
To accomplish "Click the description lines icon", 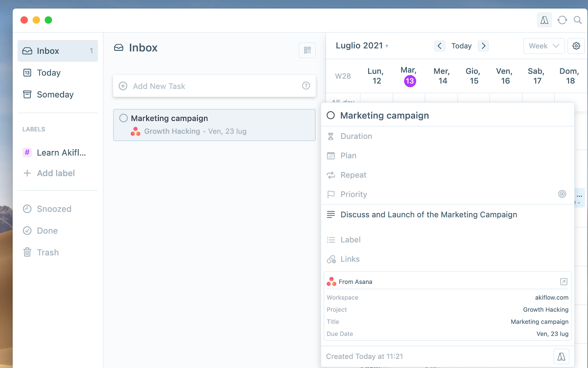I will tap(331, 214).
